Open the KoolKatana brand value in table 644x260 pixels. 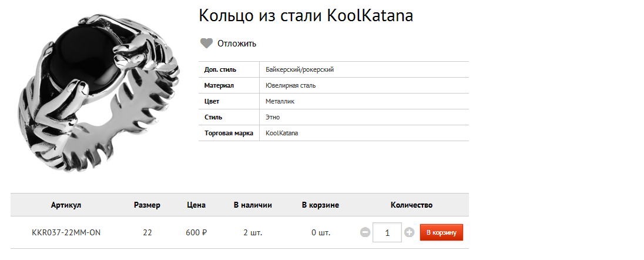click(x=282, y=134)
